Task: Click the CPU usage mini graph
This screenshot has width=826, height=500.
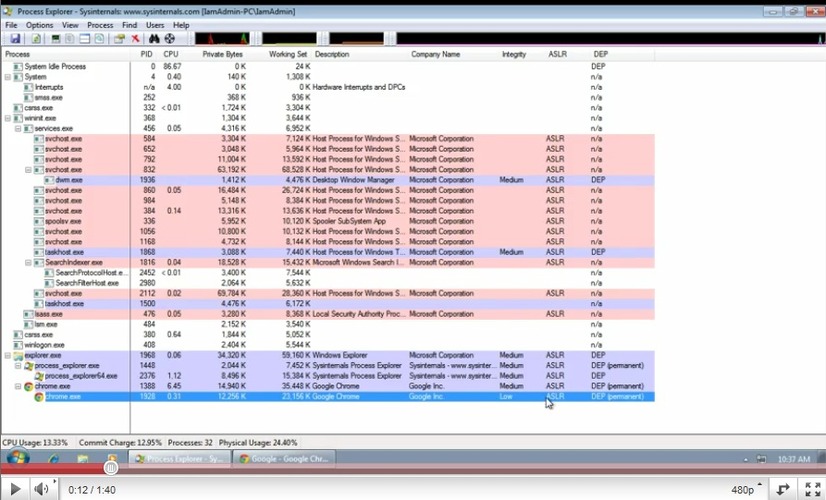Action: 222,38
